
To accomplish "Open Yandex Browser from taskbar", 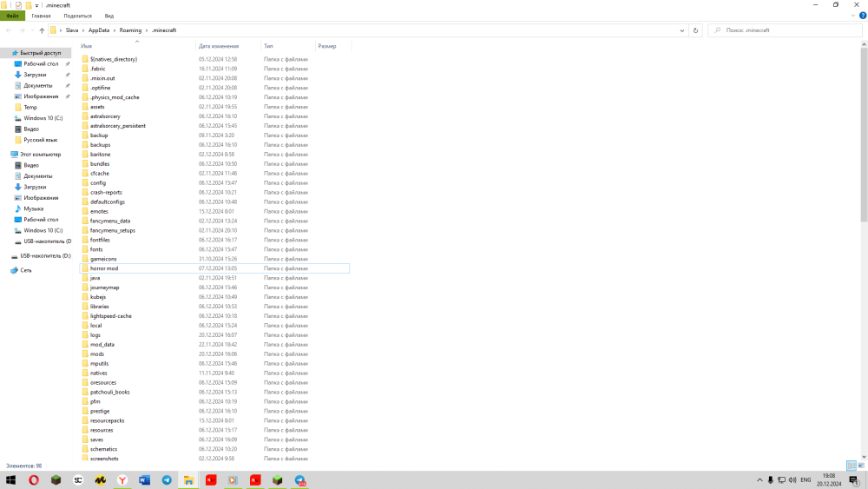I will coord(122,480).
